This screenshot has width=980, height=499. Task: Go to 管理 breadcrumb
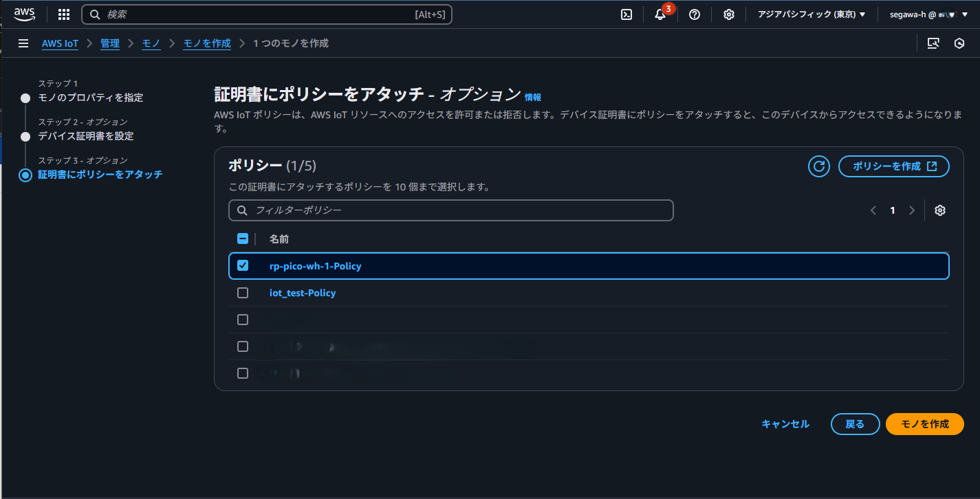pyautogui.click(x=110, y=43)
